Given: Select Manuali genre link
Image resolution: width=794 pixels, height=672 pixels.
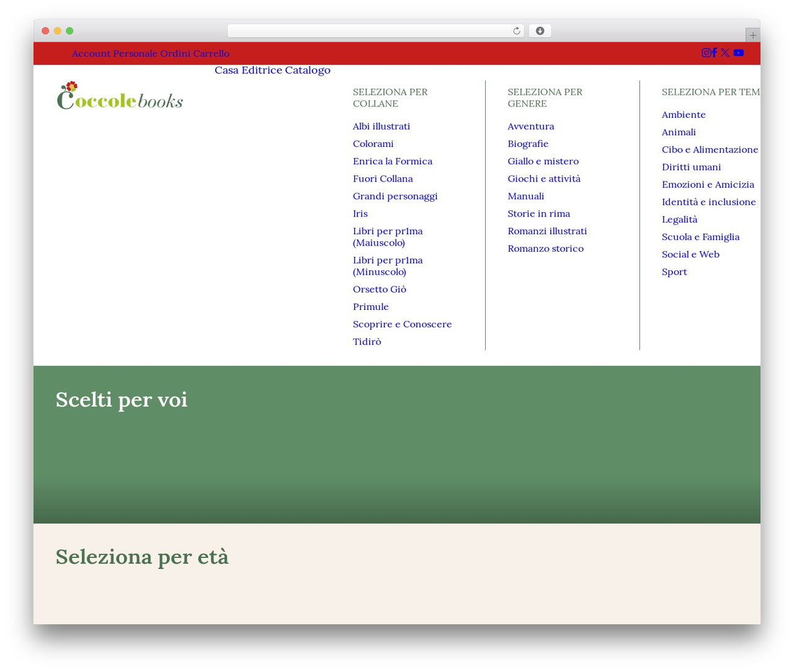Looking at the screenshot, I should (526, 196).
